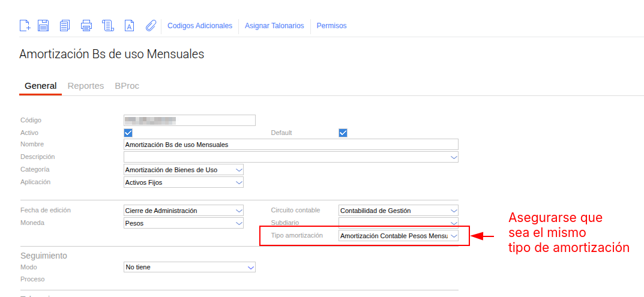Switch to the Reportes tab
Image resolution: width=644 pixels, height=297 pixels.
point(86,86)
